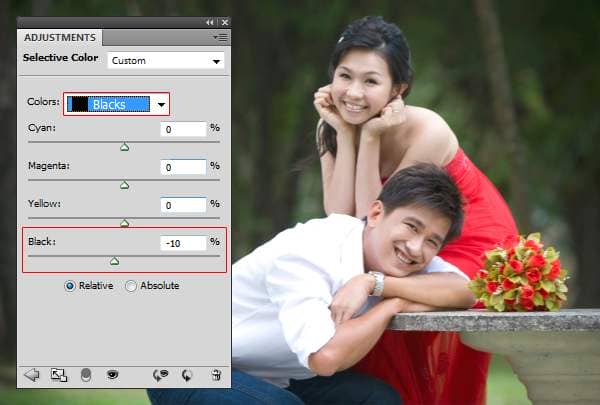The width and height of the screenshot is (600, 405).
Task: Click the Cyan: label
Action: (x=42, y=127)
